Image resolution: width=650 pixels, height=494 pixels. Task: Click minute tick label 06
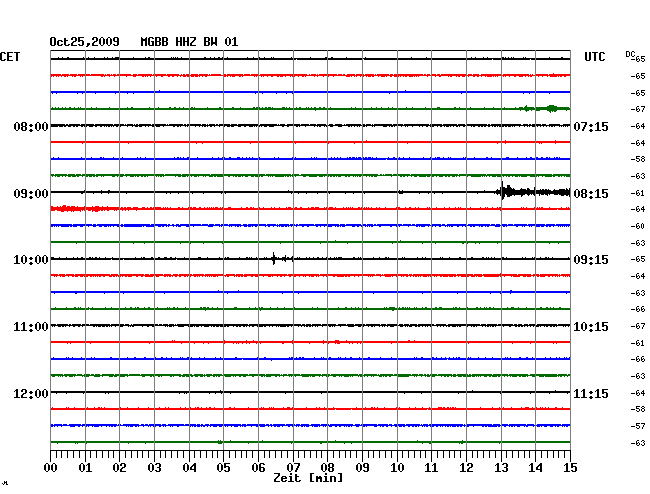click(258, 468)
